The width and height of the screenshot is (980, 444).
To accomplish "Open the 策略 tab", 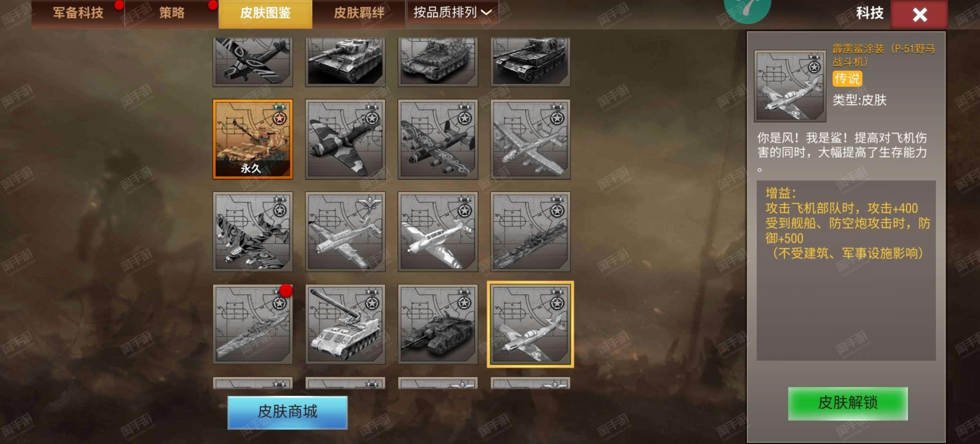I will click(171, 13).
